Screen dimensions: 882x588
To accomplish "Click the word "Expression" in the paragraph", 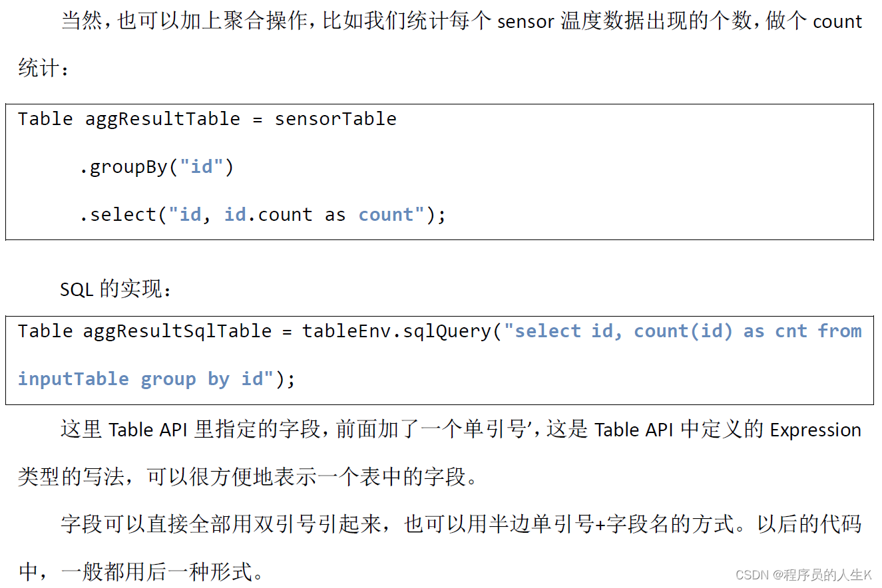I will coord(815,430).
